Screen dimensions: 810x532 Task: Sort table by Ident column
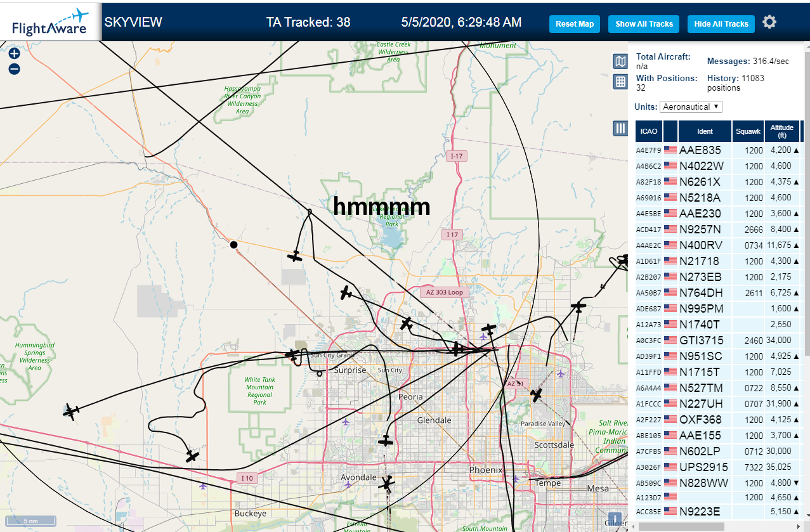click(705, 131)
